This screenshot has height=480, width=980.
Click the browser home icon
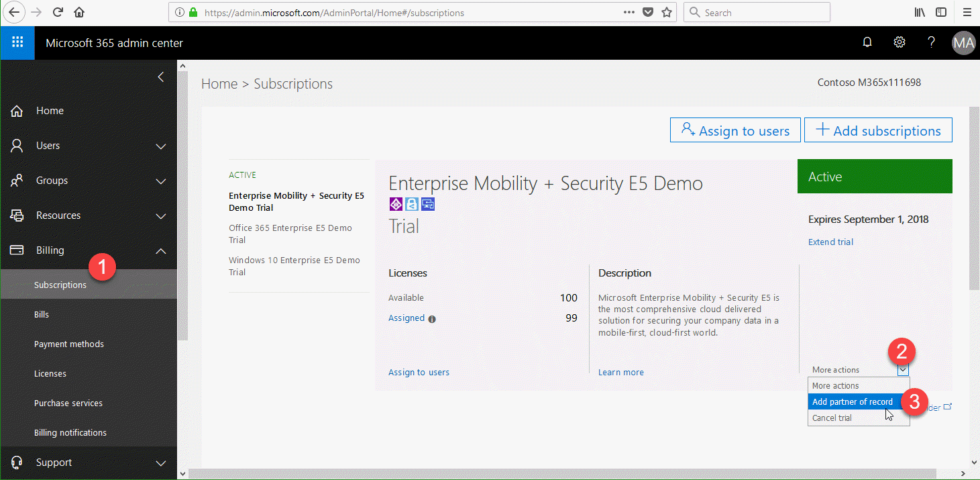79,12
